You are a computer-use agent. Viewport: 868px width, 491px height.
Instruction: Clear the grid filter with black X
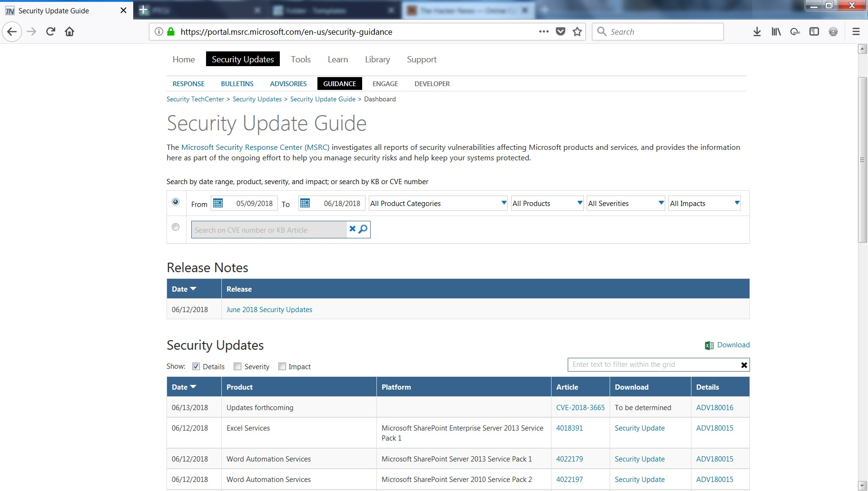(744, 365)
